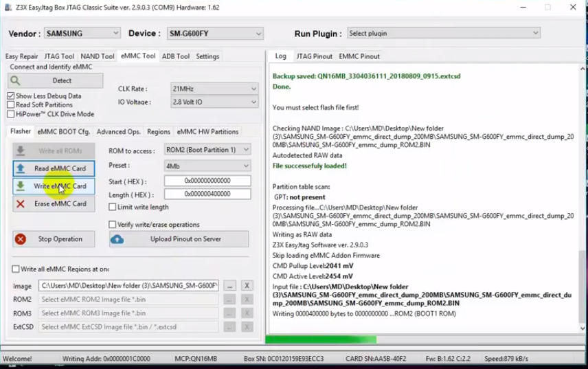Click Read eMMC Card button
The image size is (588, 369).
54,168
